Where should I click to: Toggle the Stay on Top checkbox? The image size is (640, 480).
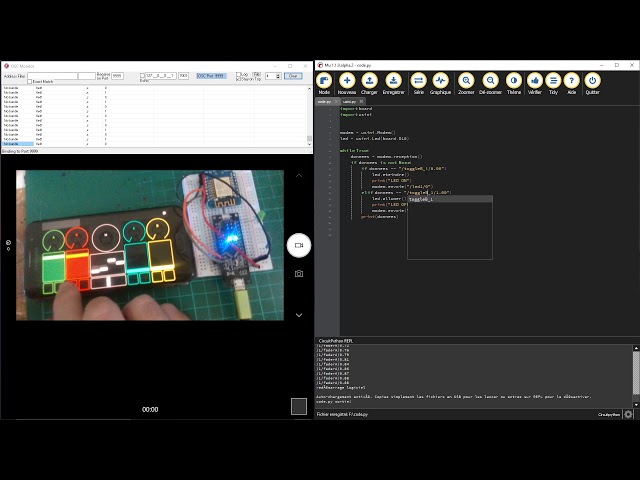point(238,79)
